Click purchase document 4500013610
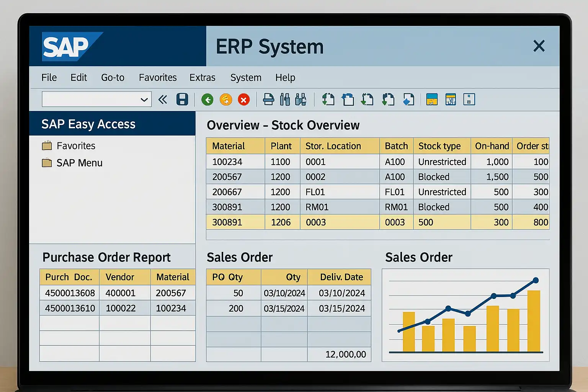The width and height of the screenshot is (588, 392). [x=70, y=308]
